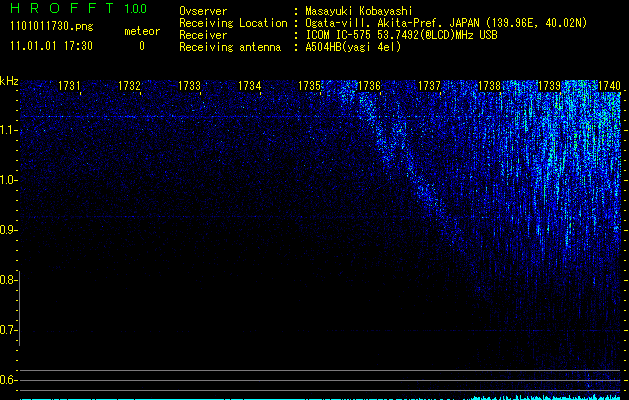This screenshot has height=400, width=629.
Task: Click the 1735 time marker
Action: (x=309, y=85)
